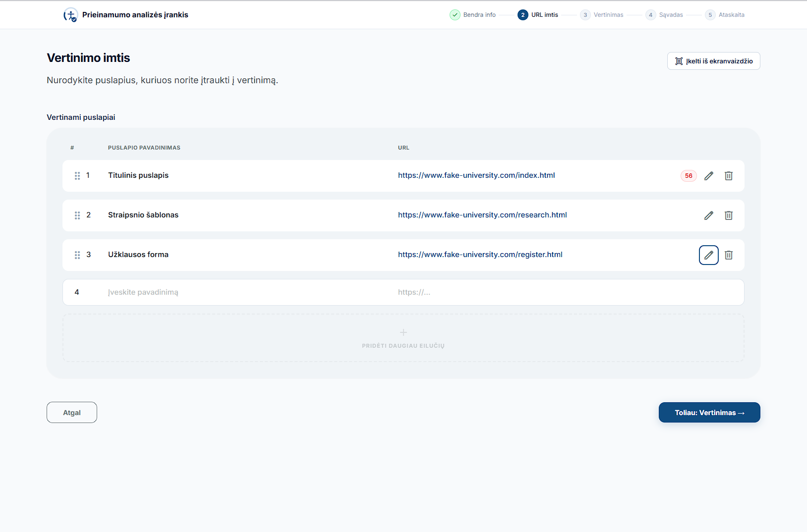
Task: Open the register.html URL link
Action: click(x=480, y=255)
